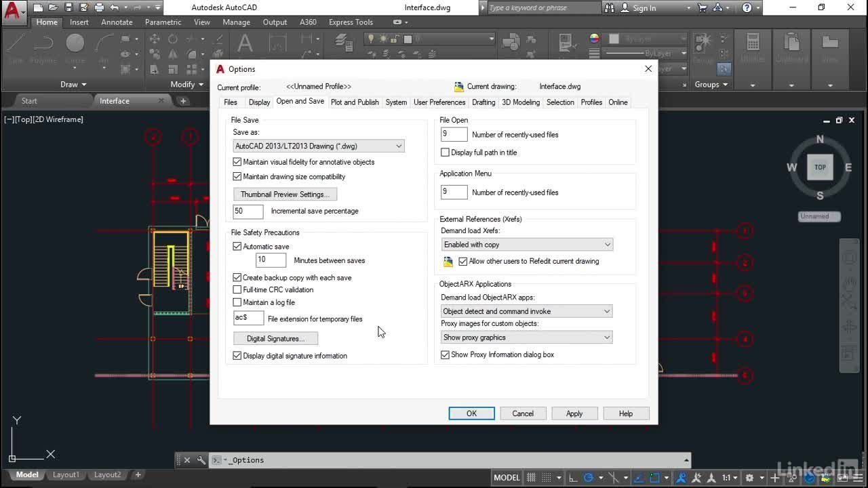The width and height of the screenshot is (868, 488).
Task: Open the Save as file format dropdown
Action: (319, 146)
